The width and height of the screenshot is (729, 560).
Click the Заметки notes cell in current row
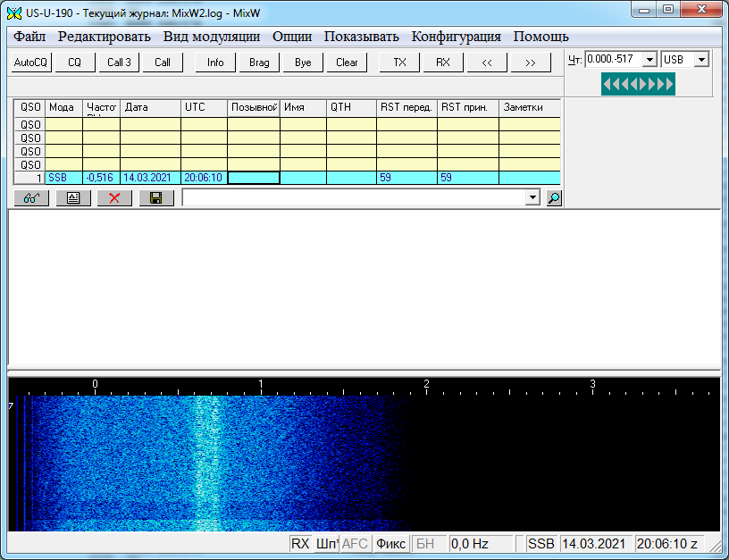pyautogui.click(x=530, y=178)
